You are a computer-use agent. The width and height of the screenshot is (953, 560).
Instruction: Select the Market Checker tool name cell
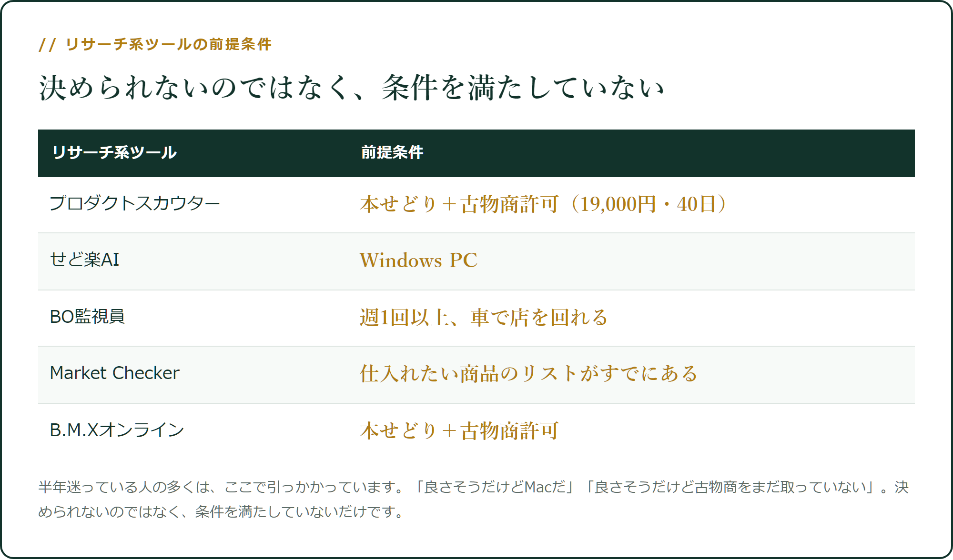(115, 373)
